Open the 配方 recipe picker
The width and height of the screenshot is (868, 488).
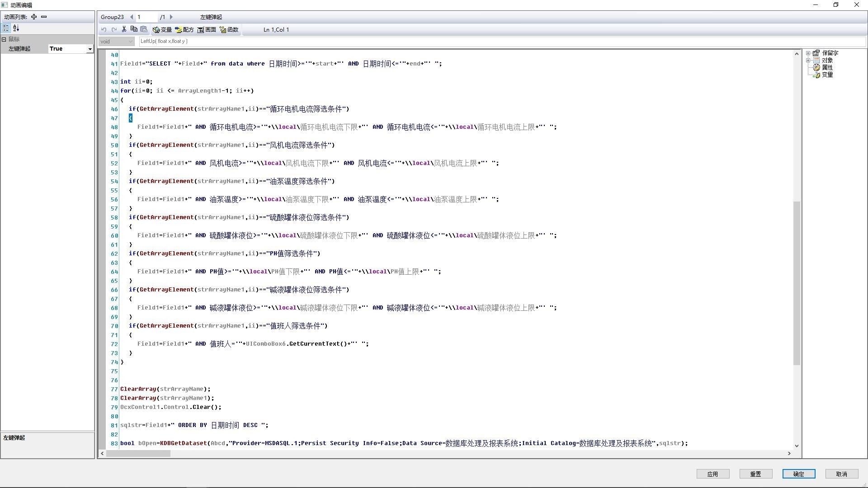click(x=184, y=30)
